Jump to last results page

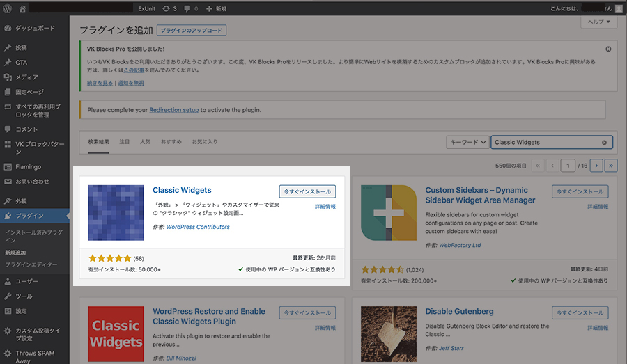click(x=611, y=166)
